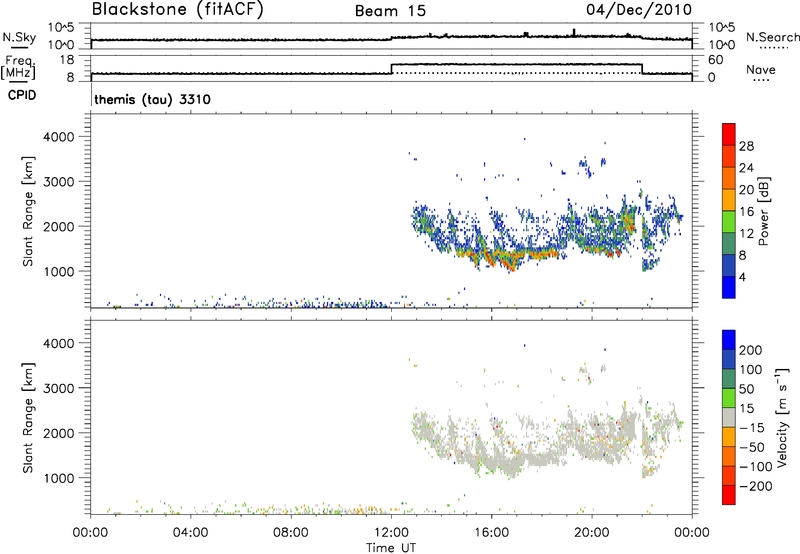Image resolution: width=800 pixels, height=554 pixels.
Task: Click the date '04/Dec/2010'
Action: pos(639,9)
